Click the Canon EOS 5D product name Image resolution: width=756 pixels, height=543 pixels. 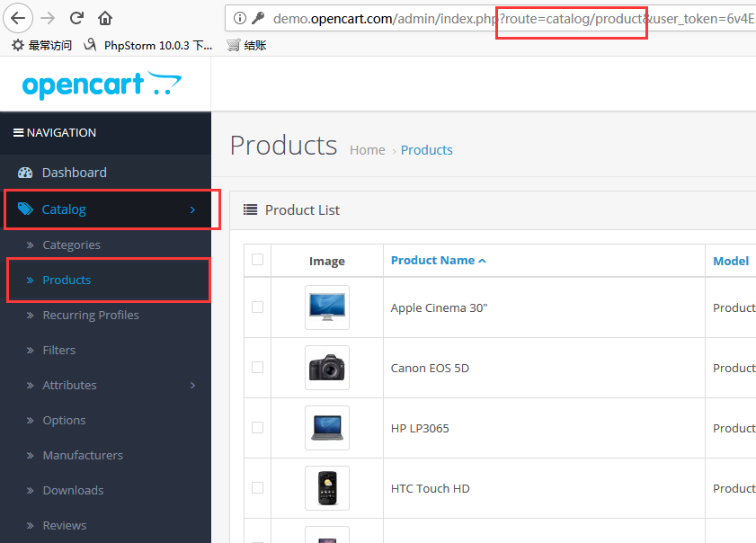point(430,369)
